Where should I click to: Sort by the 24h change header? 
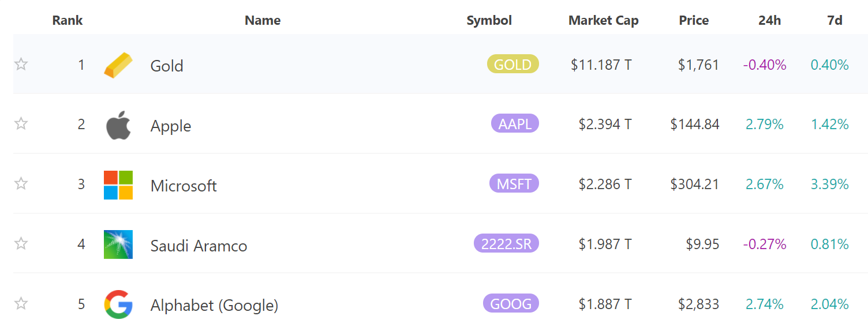(769, 21)
